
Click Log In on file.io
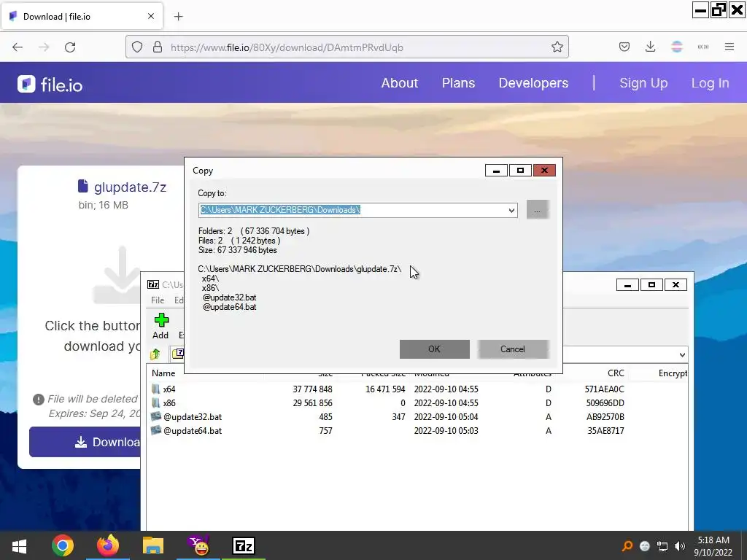(710, 83)
